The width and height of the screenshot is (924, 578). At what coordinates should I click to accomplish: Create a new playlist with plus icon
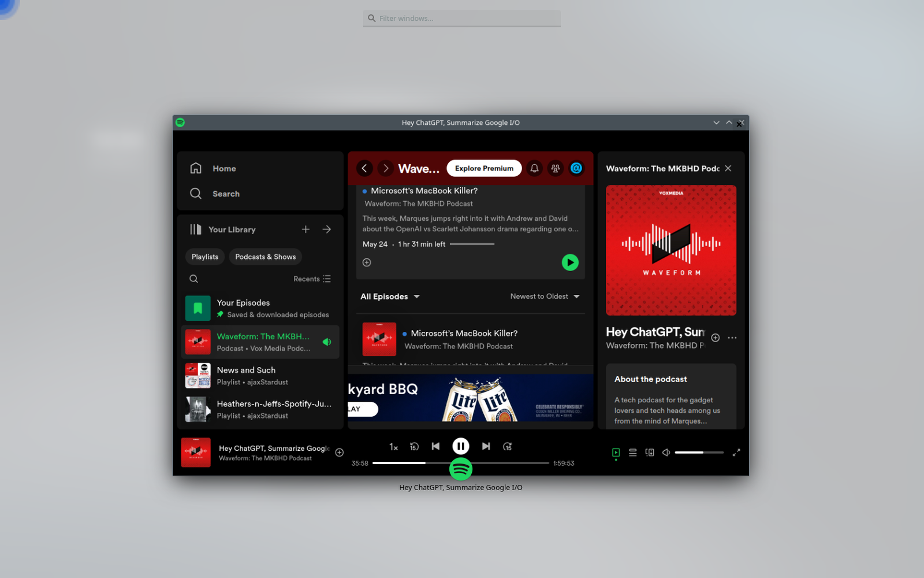305,229
